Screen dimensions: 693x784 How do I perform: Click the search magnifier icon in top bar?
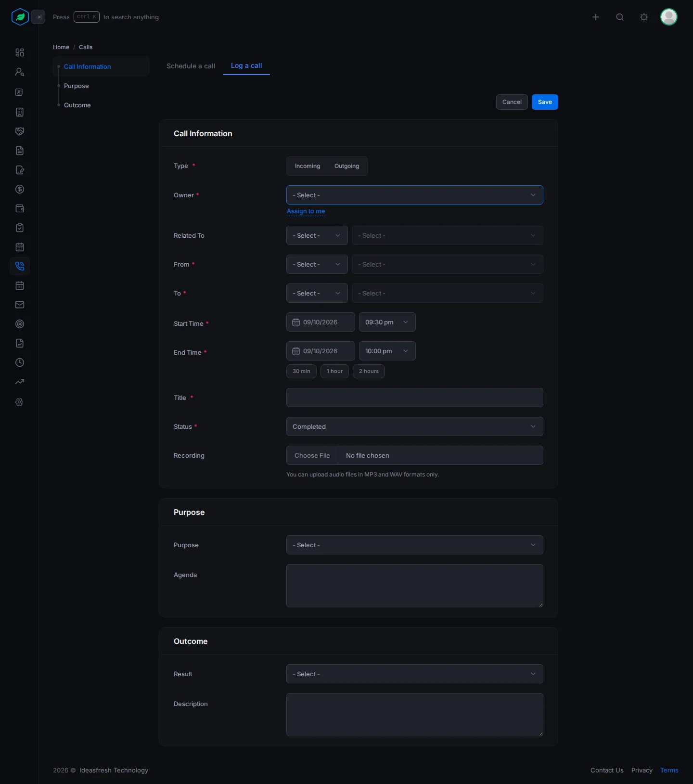[x=620, y=17]
